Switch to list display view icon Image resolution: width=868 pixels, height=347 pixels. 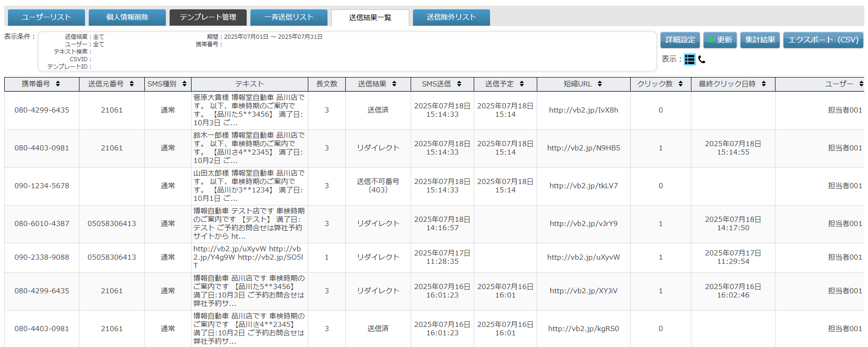pyautogui.click(x=690, y=59)
